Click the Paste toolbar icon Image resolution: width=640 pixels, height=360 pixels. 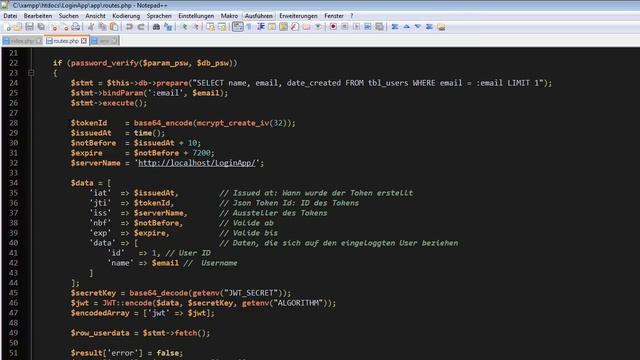coord(114,27)
